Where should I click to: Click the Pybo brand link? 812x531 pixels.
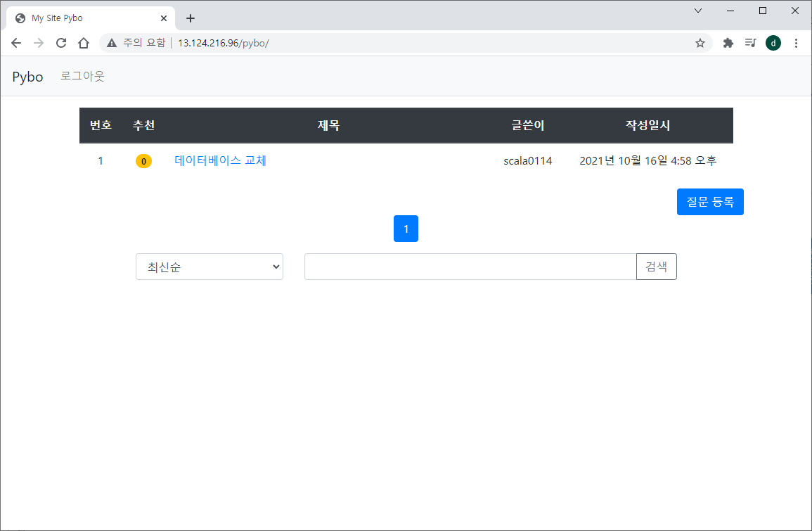pos(27,77)
